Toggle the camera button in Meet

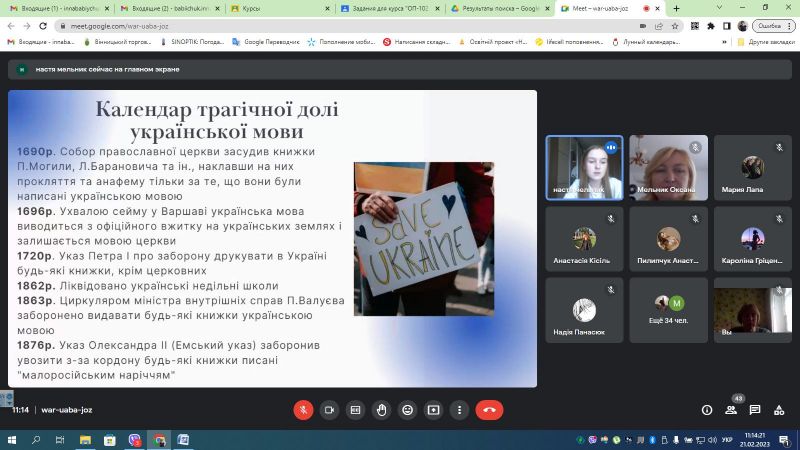[x=329, y=410]
